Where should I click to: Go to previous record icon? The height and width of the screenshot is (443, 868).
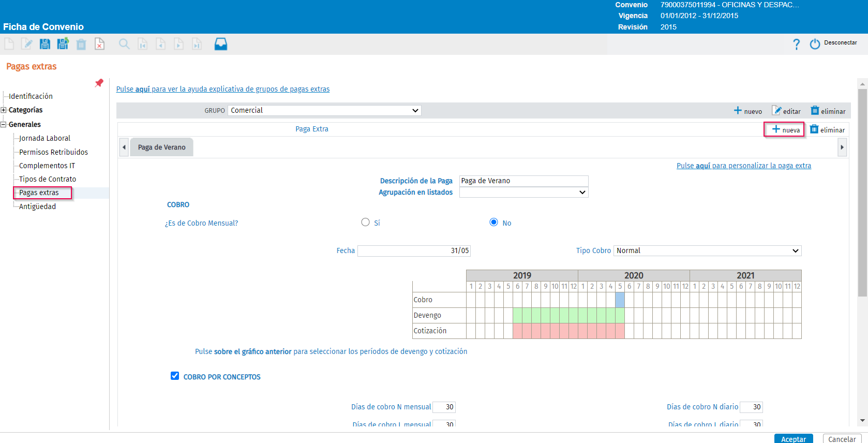click(x=161, y=44)
